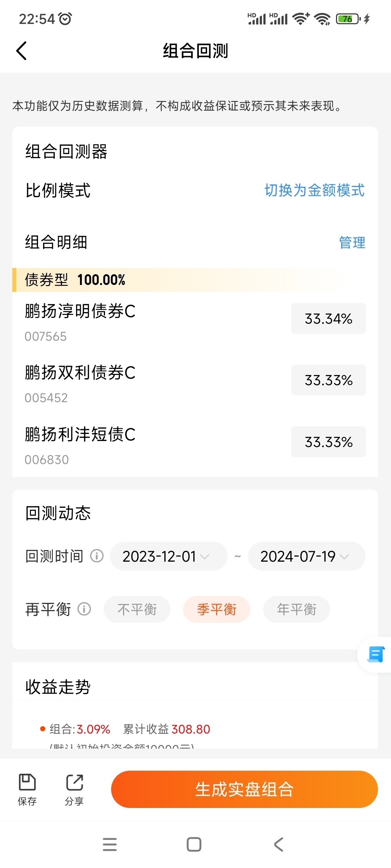Image resolution: width=391 pixels, height=868 pixels.
Task: Select 年平衡 rebalance option
Action: (297, 609)
